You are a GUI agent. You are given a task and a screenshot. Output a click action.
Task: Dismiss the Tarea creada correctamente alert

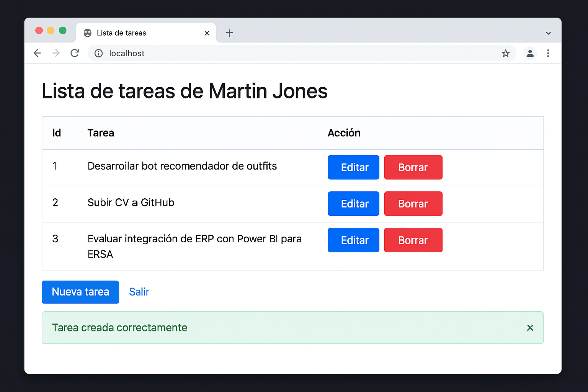(x=530, y=328)
